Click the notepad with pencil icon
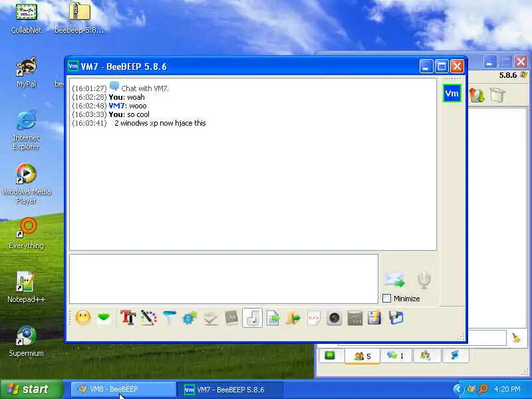Viewport: 532px width, 399px height. [374, 318]
